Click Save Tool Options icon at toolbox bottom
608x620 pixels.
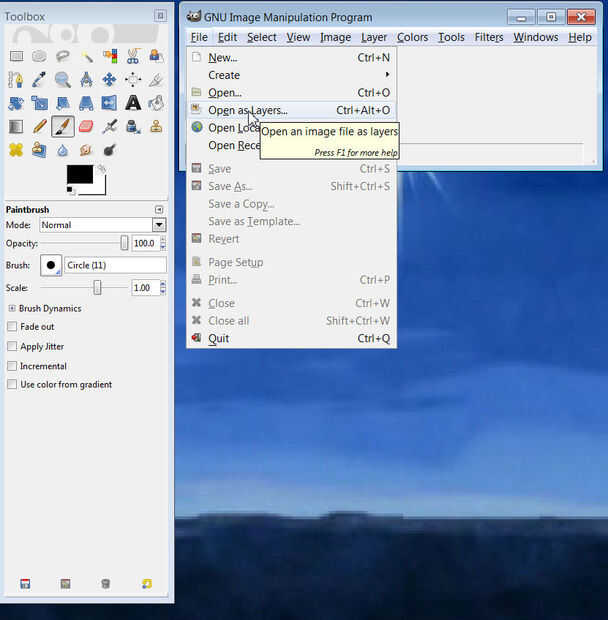pyautogui.click(x=25, y=584)
